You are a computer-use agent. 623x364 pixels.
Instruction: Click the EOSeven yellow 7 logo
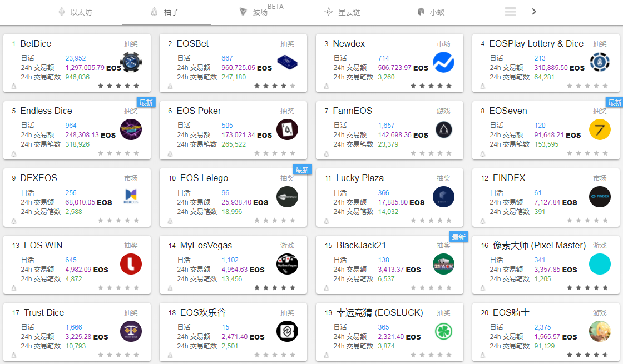[x=600, y=129]
